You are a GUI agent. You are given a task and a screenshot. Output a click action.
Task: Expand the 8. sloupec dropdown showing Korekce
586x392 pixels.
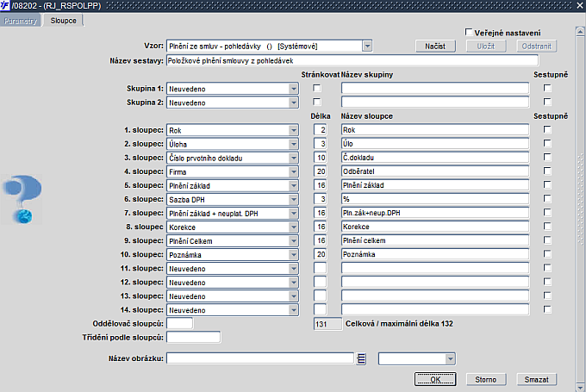click(294, 227)
